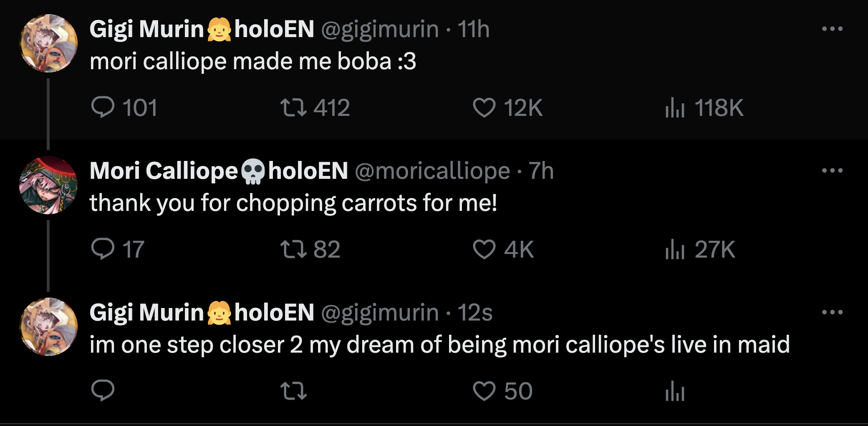Image resolution: width=868 pixels, height=426 pixels.
Task: Open more options on the boba tweet
Action: click(x=832, y=29)
